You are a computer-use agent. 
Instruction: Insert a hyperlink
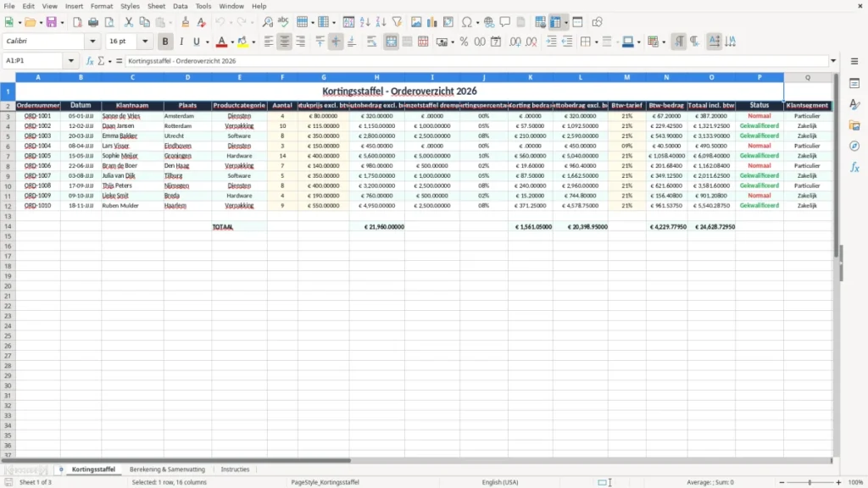tap(489, 22)
